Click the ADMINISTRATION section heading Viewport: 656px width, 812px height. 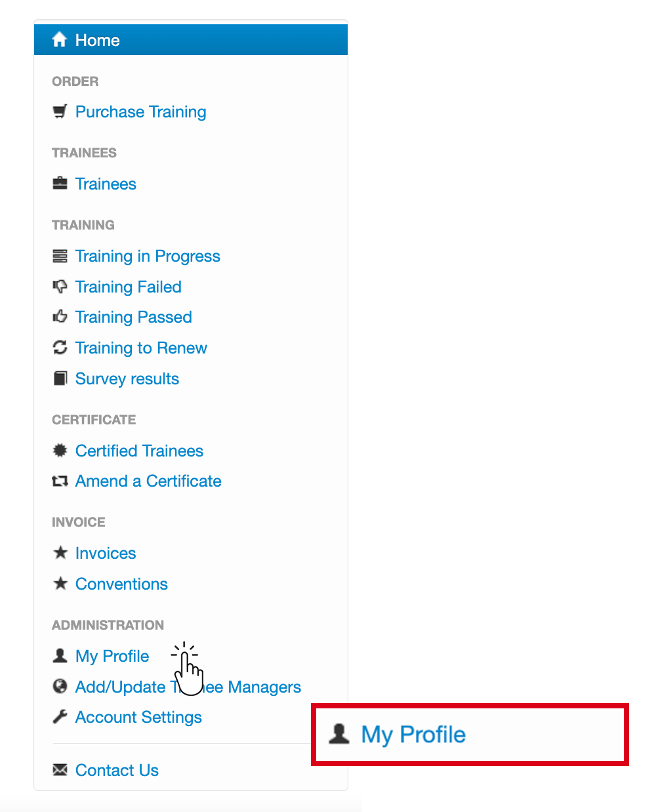(x=108, y=625)
